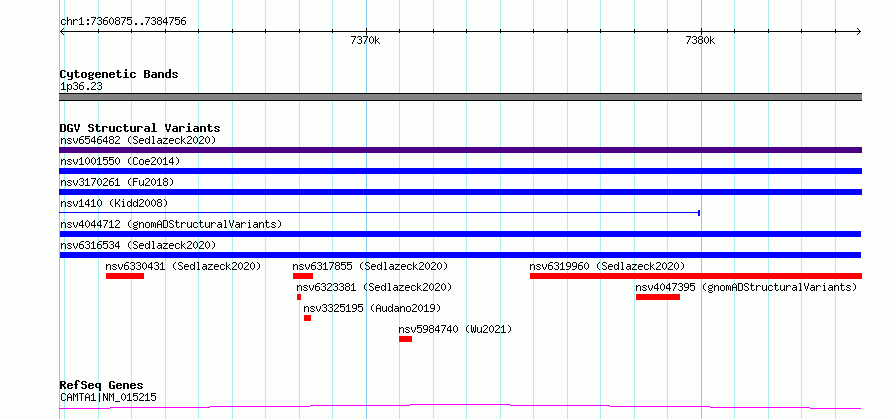
Task: Open the nsv6317855 (Sedlazeck2020) label
Action: point(370,266)
